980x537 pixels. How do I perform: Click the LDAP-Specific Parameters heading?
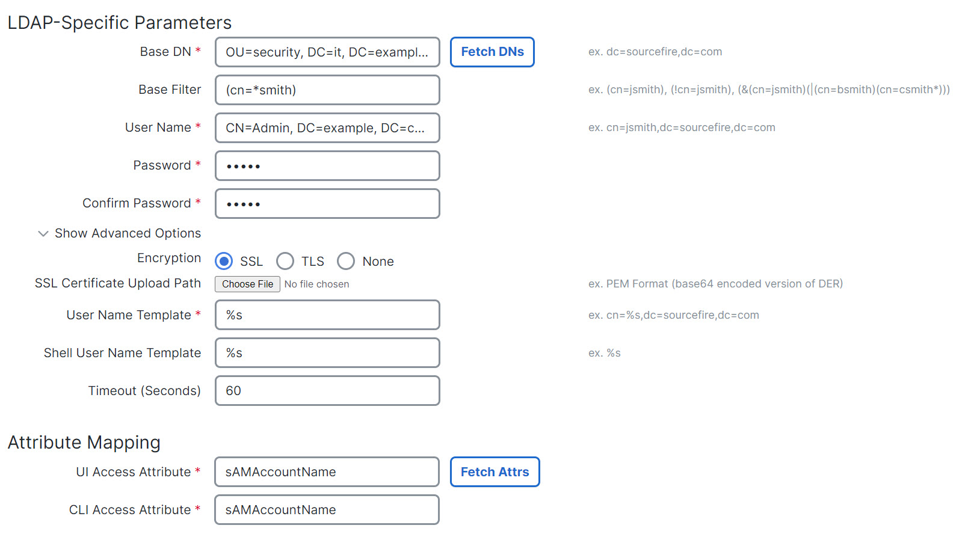[119, 23]
